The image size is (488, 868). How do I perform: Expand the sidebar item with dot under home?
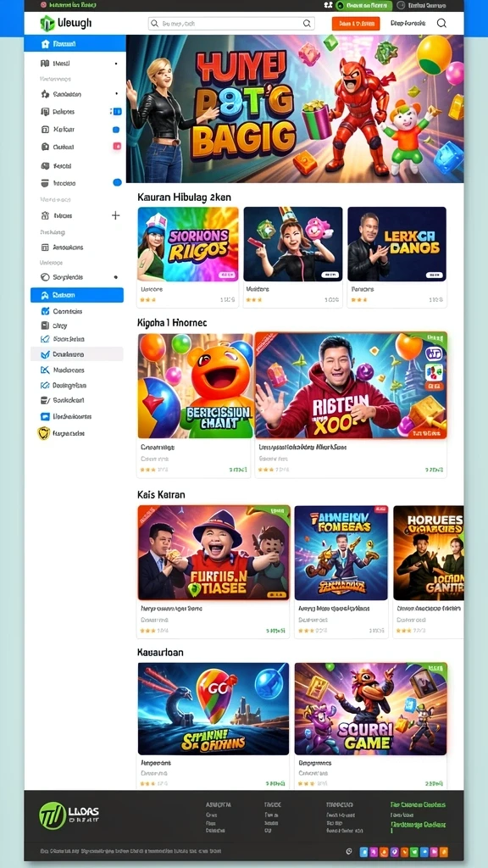tap(76, 64)
